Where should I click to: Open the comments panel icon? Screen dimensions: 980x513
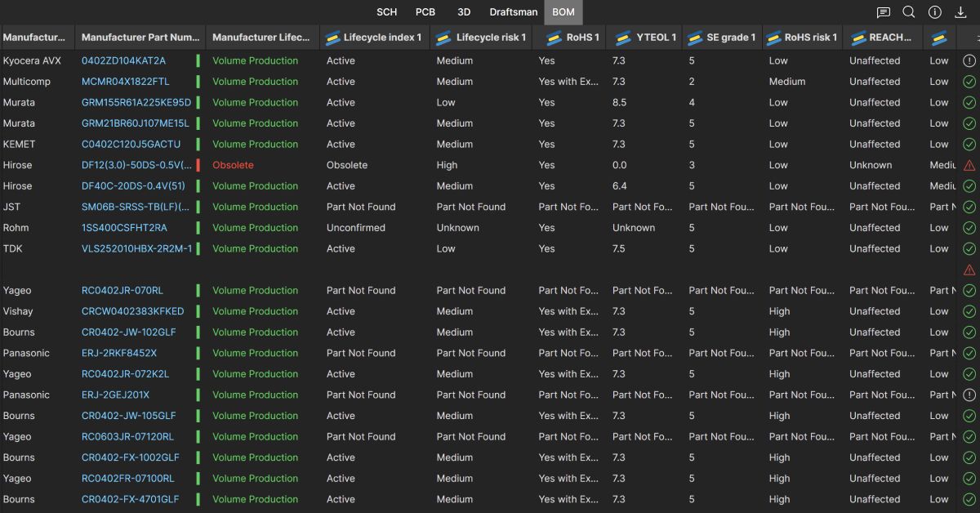click(883, 12)
